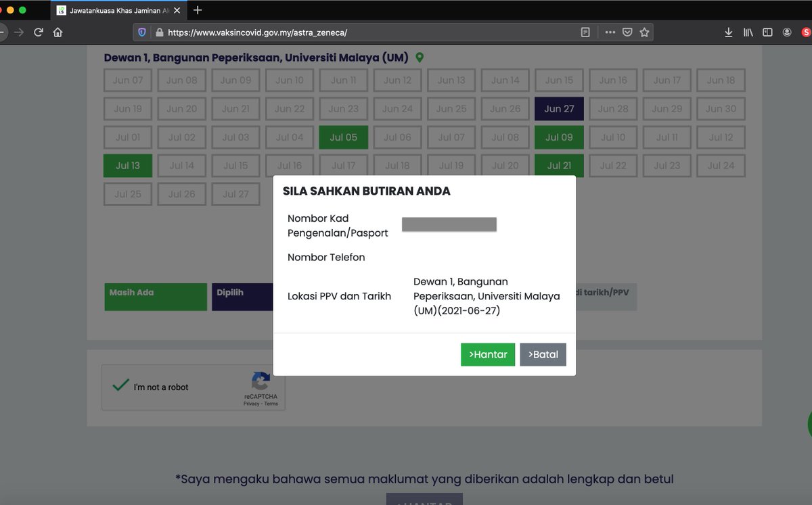Click the green map pin beside Universiti Malaya
Image resolution: width=812 pixels, height=505 pixels.
coord(420,58)
